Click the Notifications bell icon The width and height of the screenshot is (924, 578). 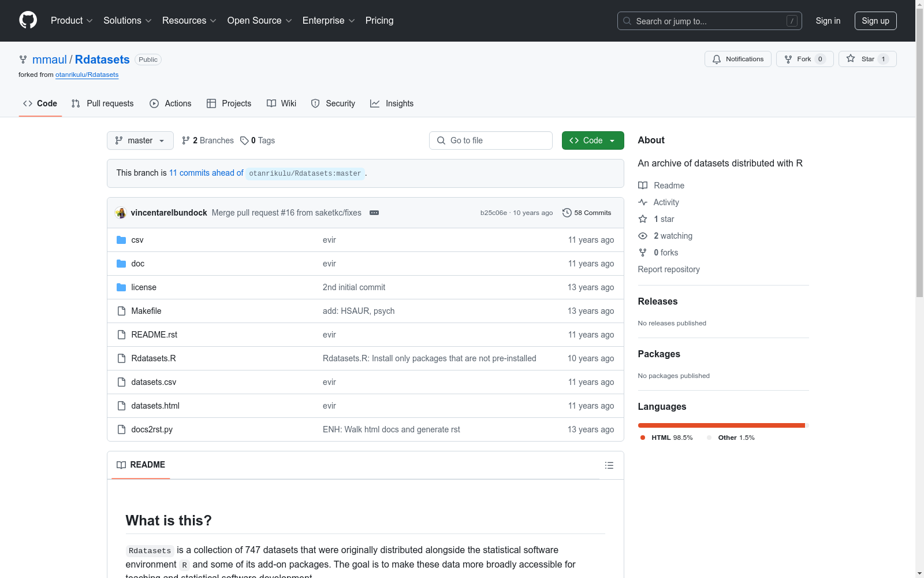click(717, 59)
